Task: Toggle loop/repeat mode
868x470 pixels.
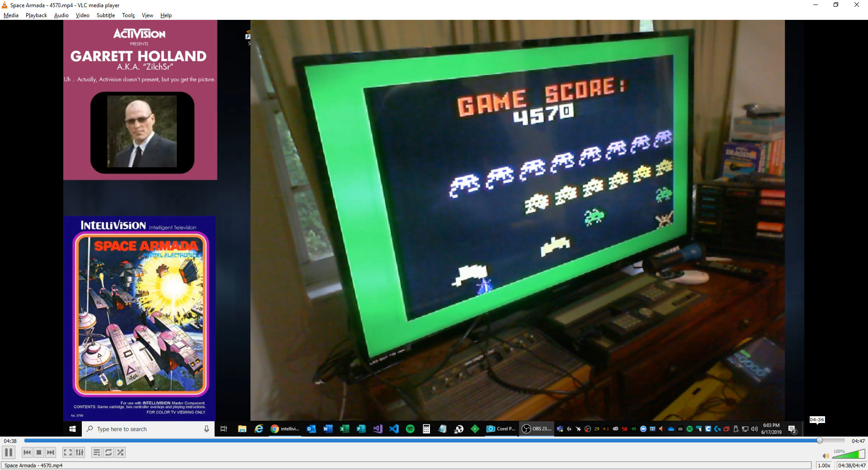Action: point(108,452)
